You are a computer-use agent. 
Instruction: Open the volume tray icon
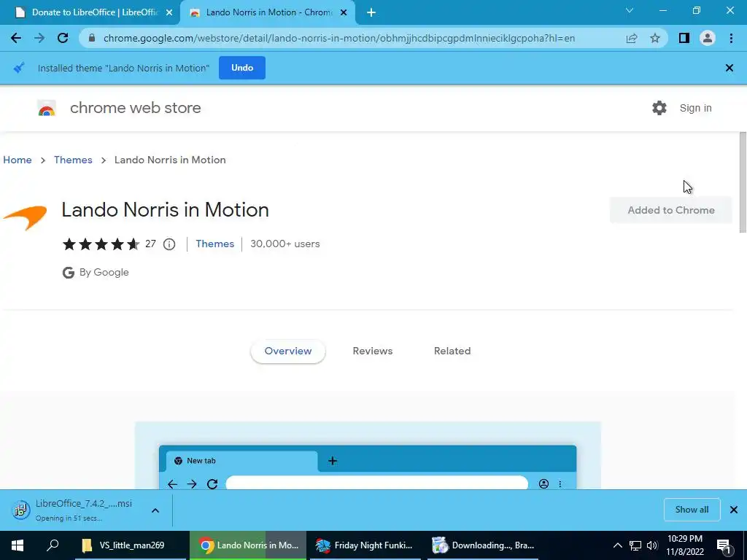tap(652, 545)
